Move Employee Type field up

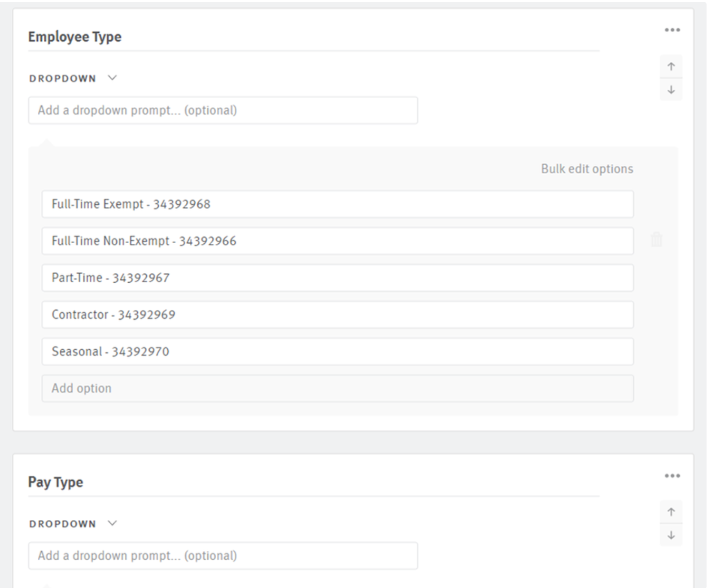tap(671, 67)
